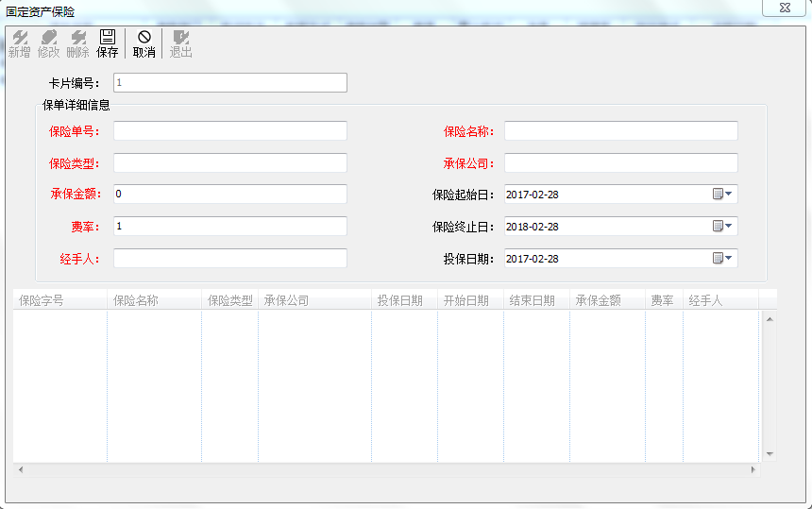Close the 固定资产保险 window
This screenshot has height=509, width=812.
tap(785, 8)
